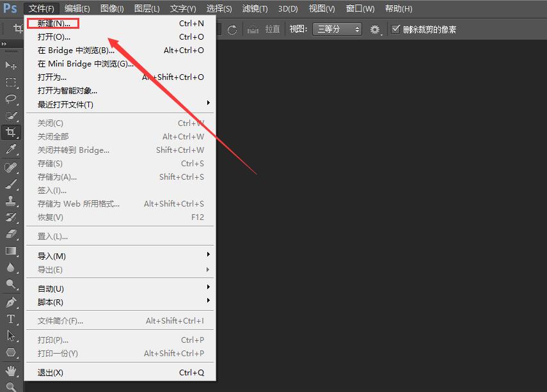Screen dimensions: 547x392
Task: Select the Brush tool
Action: click(11, 184)
